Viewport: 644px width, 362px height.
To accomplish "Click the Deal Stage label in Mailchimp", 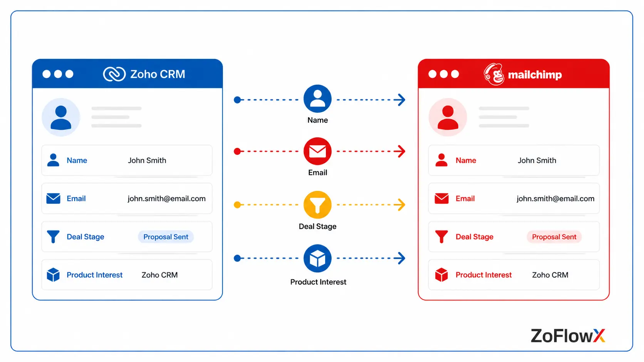I will (x=475, y=237).
